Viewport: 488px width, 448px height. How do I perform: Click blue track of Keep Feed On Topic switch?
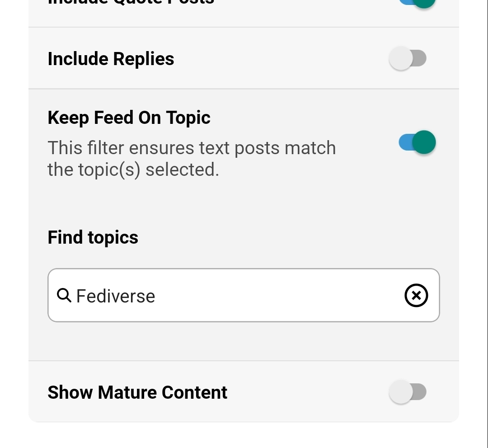404,143
